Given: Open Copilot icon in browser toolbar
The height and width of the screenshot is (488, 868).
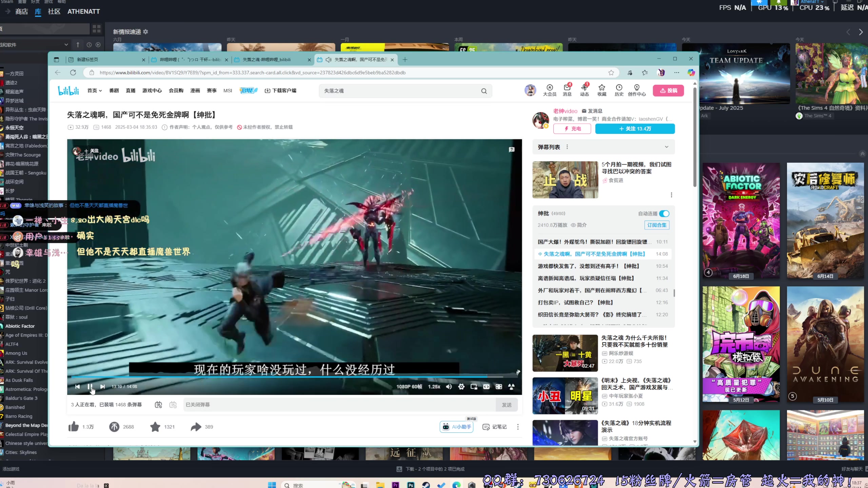Looking at the screenshot, I should tap(691, 73).
